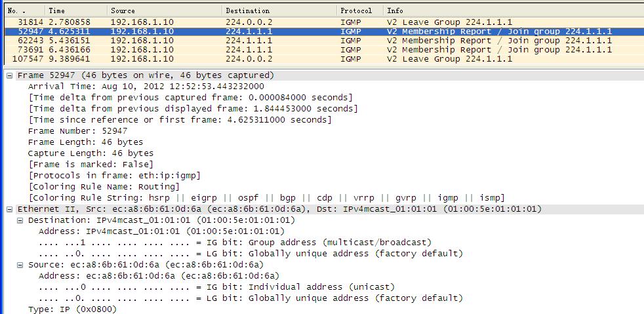This screenshot has width=644, height=314.
Task: Click the Info column header
Action: (512, 10)
